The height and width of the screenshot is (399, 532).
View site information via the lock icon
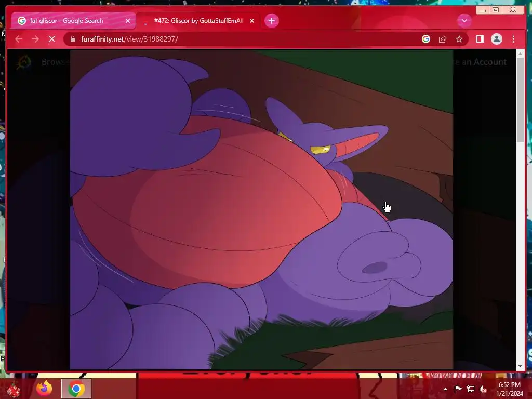tap(73, 39)
